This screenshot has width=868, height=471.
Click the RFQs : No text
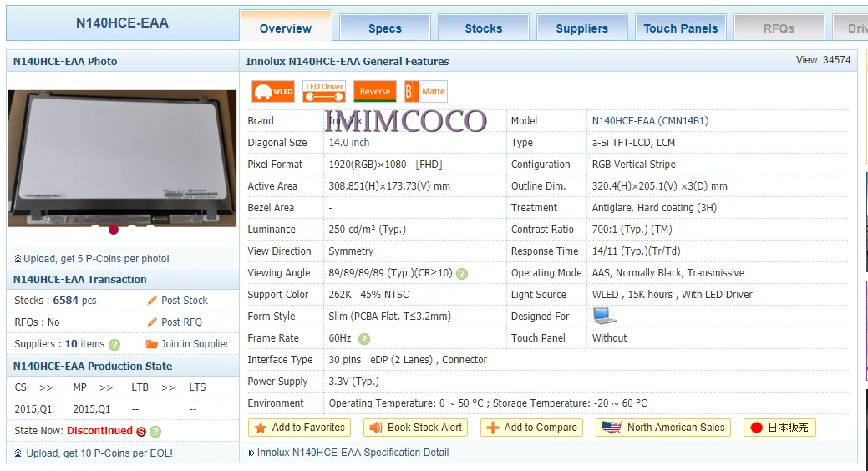pos(37,322)
